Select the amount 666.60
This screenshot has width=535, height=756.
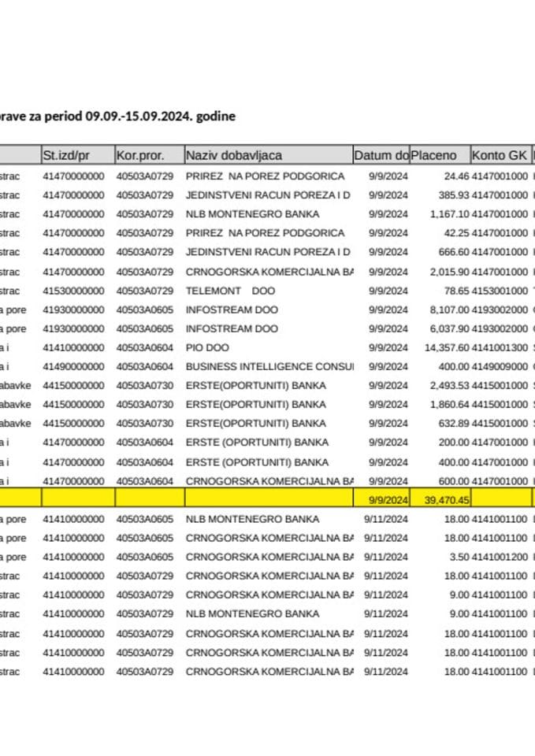coord(454,252)
